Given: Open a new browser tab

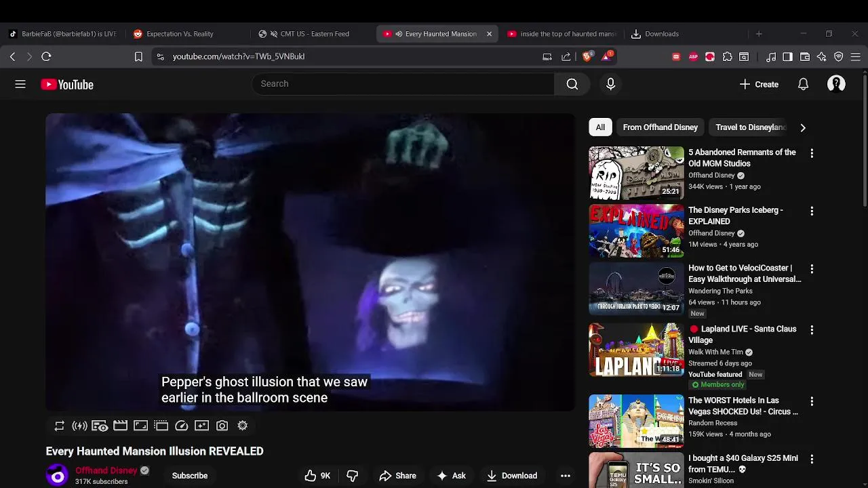Looking at the screenshot, I should pos(759,34).
